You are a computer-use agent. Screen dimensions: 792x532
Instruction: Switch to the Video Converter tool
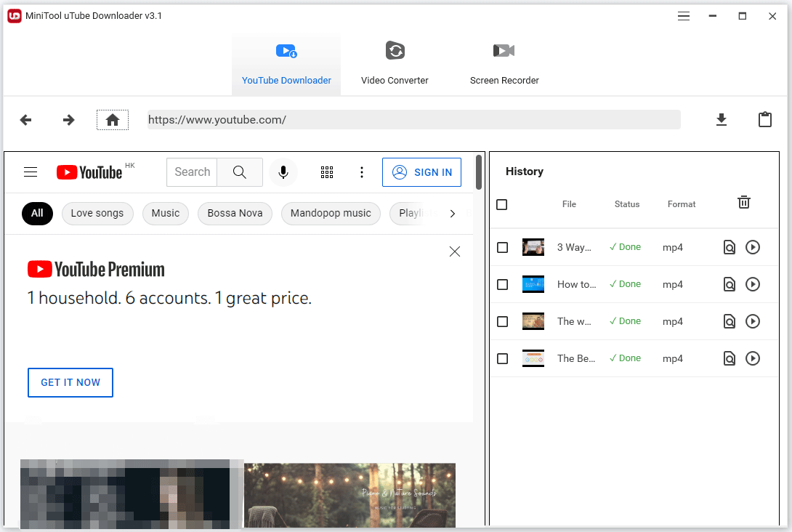(x=395, y=63)
